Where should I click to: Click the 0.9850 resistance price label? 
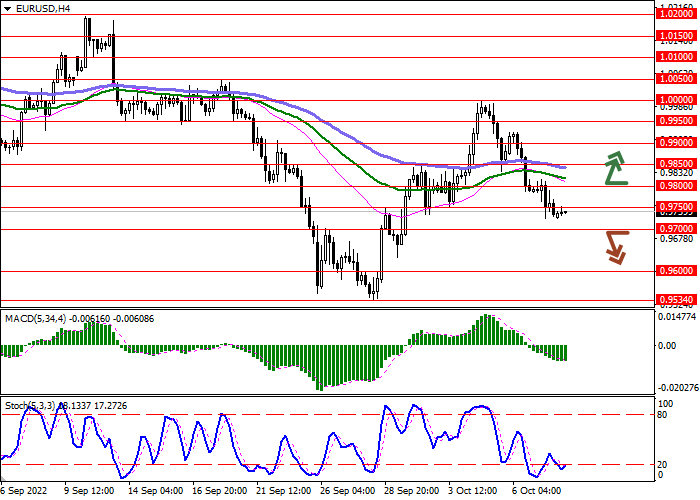point(676,164)
